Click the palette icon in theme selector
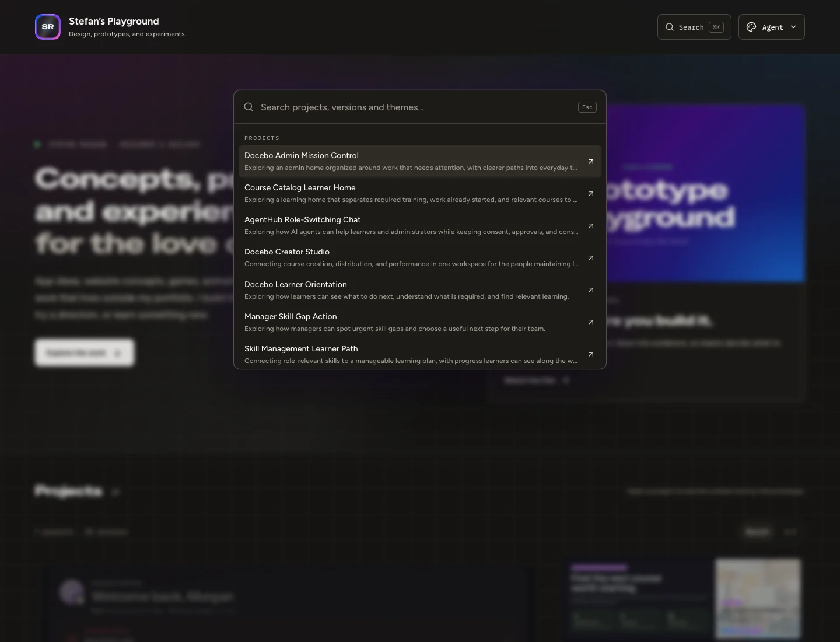The height and width of the screenshot is (642, 840). 751,27
